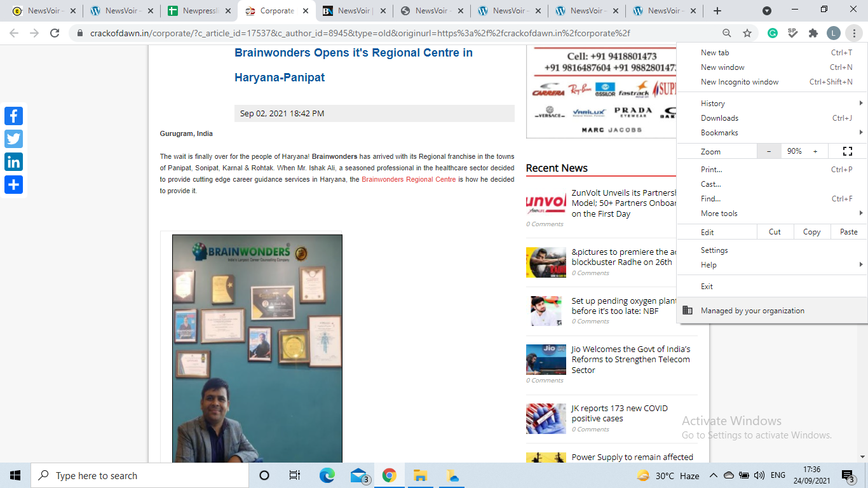Image resolution: width=868 pixels, height=488 pixels.
Task: Choose Print from Chrome menu
Action: click(771, 169)
